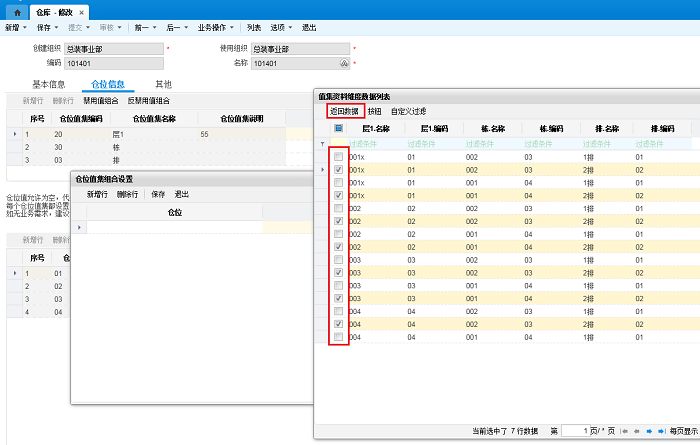Tick the last row 004 checkbox
The image size is (700, 445).
tap(339, 337)
